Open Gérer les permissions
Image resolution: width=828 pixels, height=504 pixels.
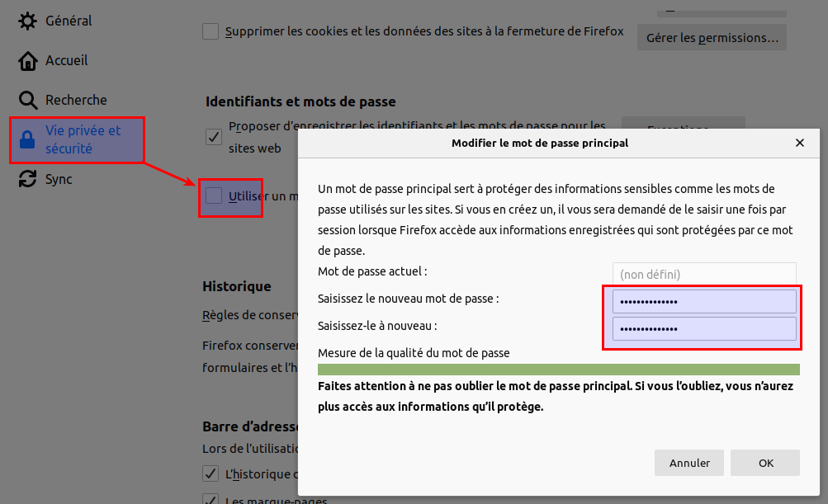point(712,37)
